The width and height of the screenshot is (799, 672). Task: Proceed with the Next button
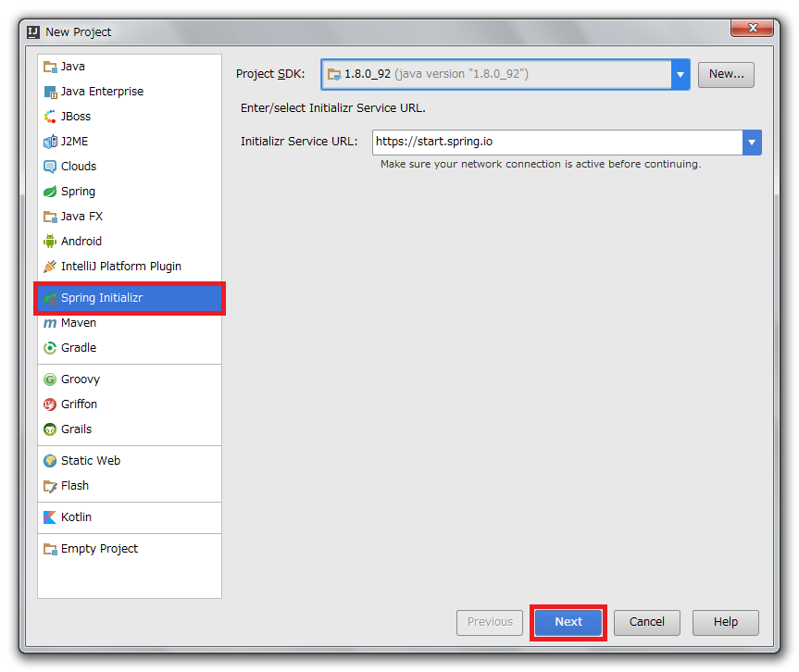(x=568, y=622)
